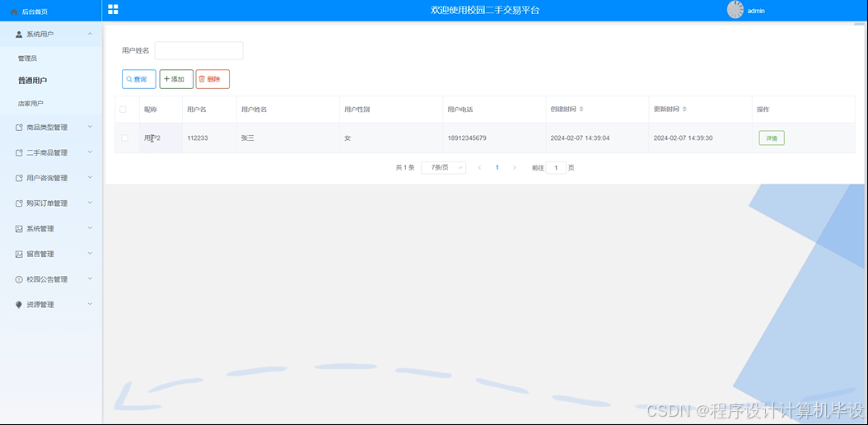Viewport: 868px width, 425px height.
Task: Open 留言管理 menu label
Action: click(x=40, y=254)
